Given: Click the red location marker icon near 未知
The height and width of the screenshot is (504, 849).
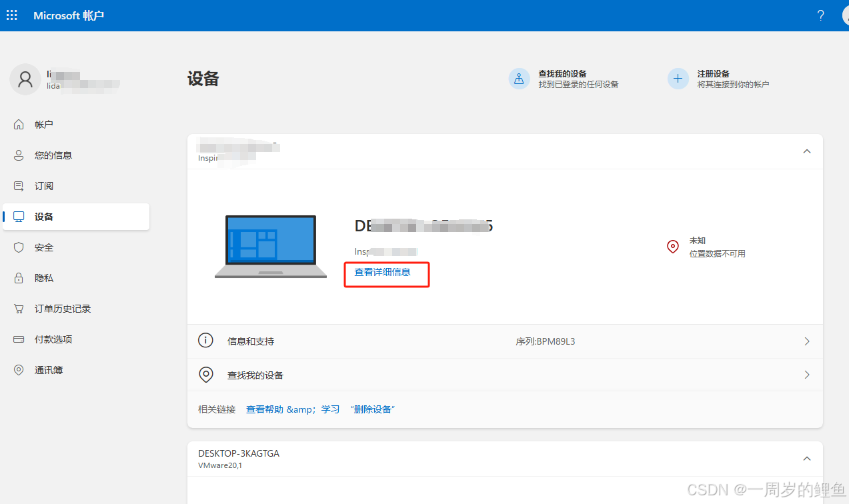Looking at the screenshot, I should [673, 247].
